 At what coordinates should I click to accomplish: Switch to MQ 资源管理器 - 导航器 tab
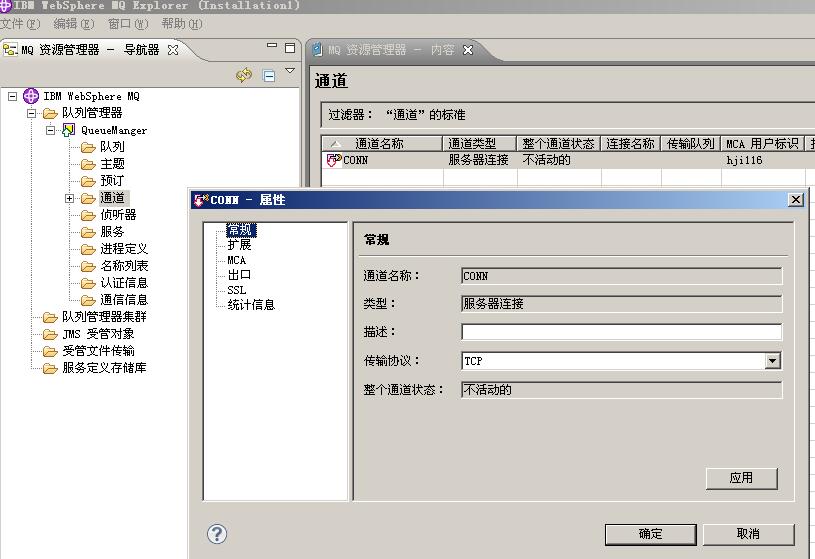click(90, 50)
